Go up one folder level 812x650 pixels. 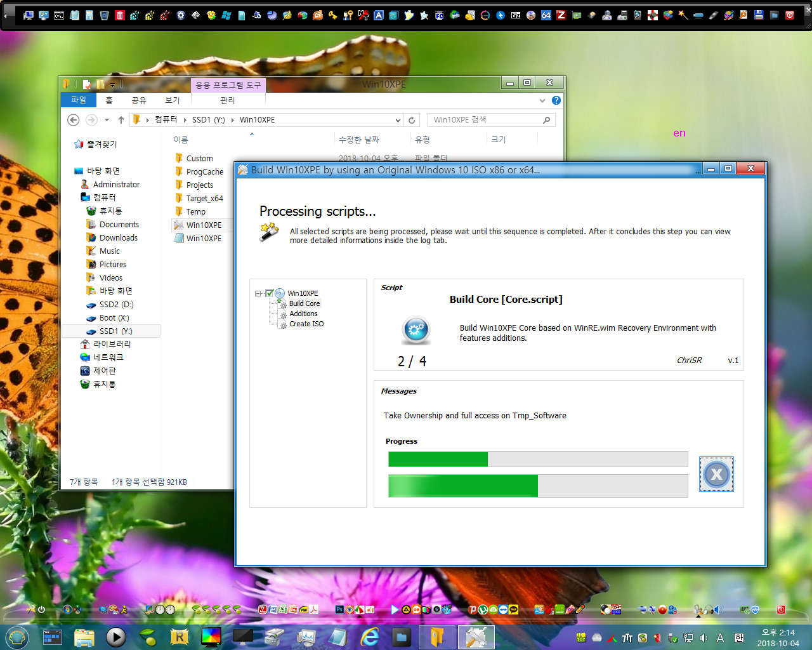pos(121,120)
